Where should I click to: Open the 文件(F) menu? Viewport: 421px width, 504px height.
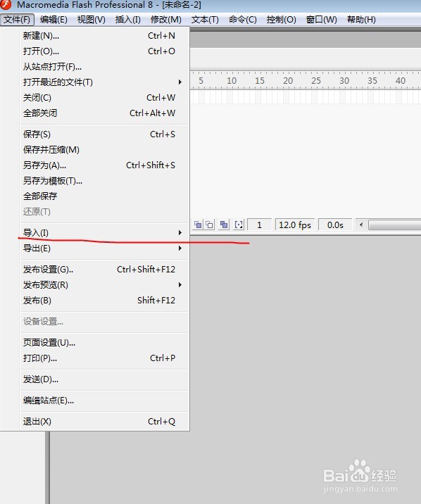click(17, 20)
